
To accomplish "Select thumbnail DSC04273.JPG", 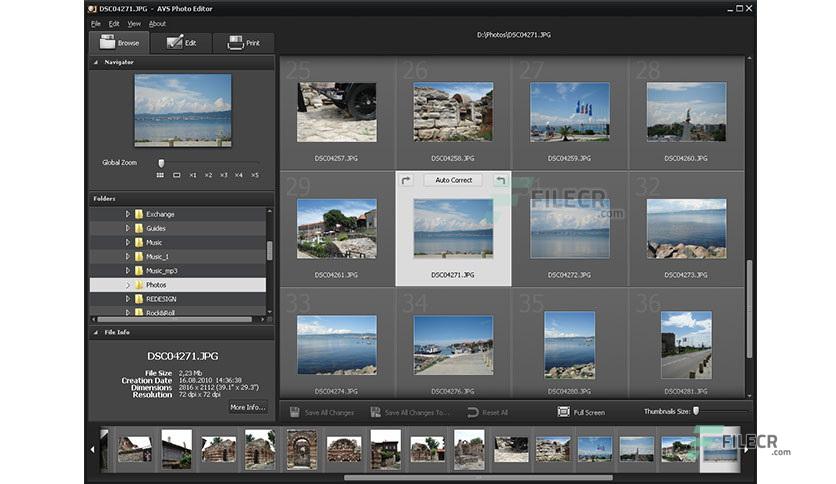I will 686,229.
